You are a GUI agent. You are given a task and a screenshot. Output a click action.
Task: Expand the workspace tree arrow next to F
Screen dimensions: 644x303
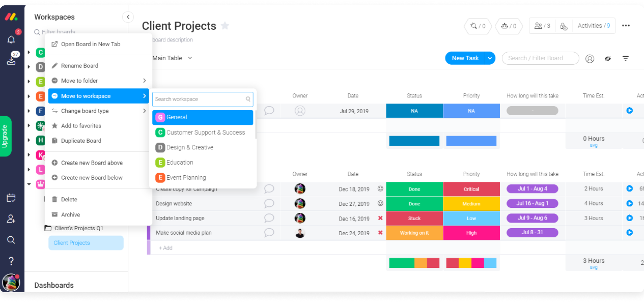[29, 111]
